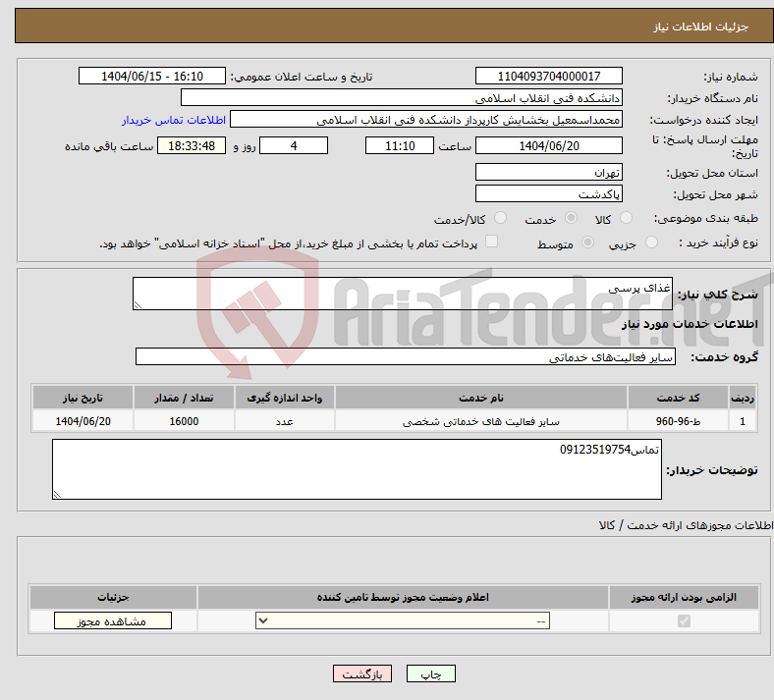774x700 pixels.
Task: Click the بازگشت back button
Action: 362,673
